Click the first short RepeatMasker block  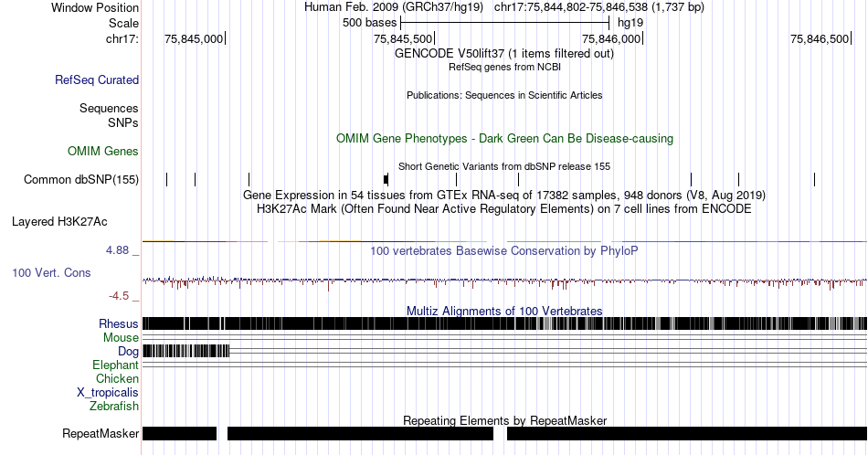click(179, 433)
